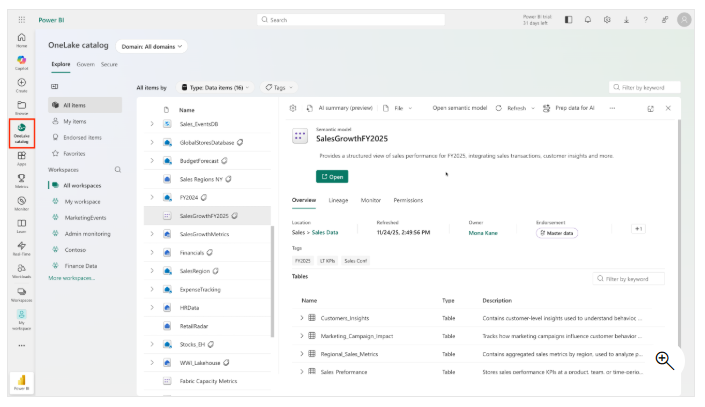Screen dimensions: 705x407
Task: Click the green Open button
Action: [x=332, y=177]
